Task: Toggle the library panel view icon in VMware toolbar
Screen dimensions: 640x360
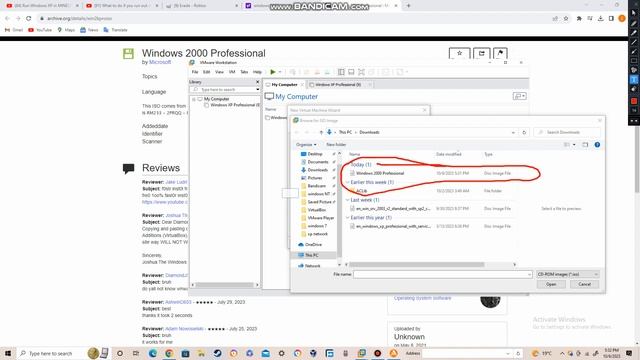Action: pos(341,72)
